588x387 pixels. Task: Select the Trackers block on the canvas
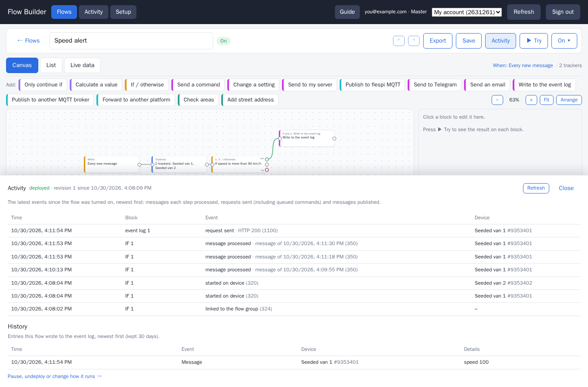click(179, 164)
